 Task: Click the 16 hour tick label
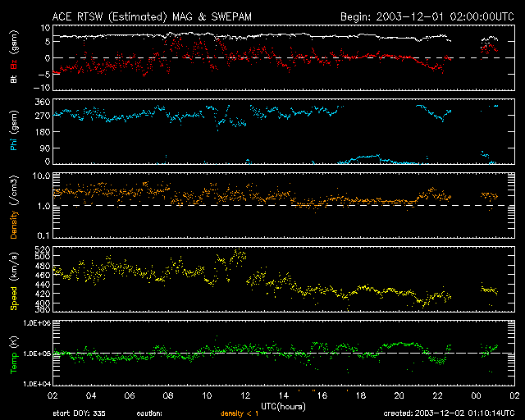click(322, 395)
